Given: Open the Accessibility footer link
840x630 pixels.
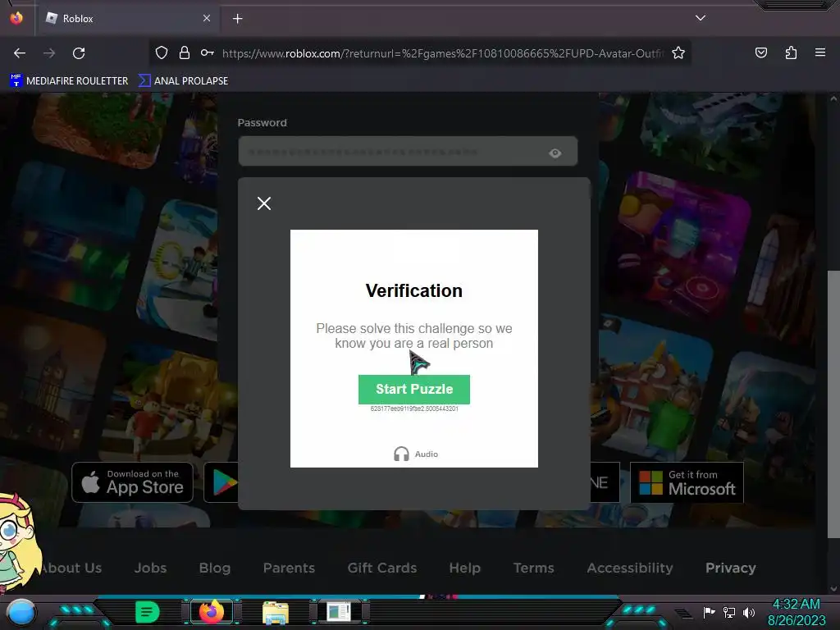Looking at the screenshot, I should coord(630,568).
